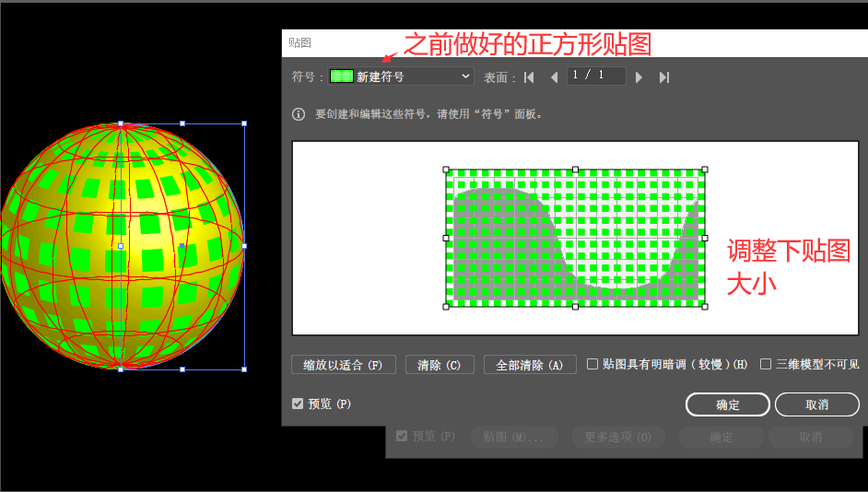Image resolution: width=868 pixels, height=492 pixels.
Task: Click the 3D sphere on the canvas
Action: click(122, 246)
